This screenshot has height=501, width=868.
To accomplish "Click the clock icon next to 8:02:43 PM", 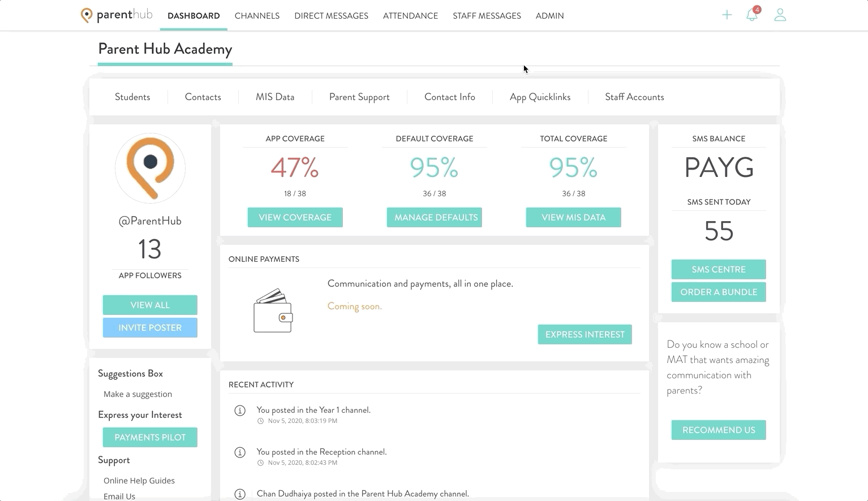I will pyautogui.click(x=261, y=463).
